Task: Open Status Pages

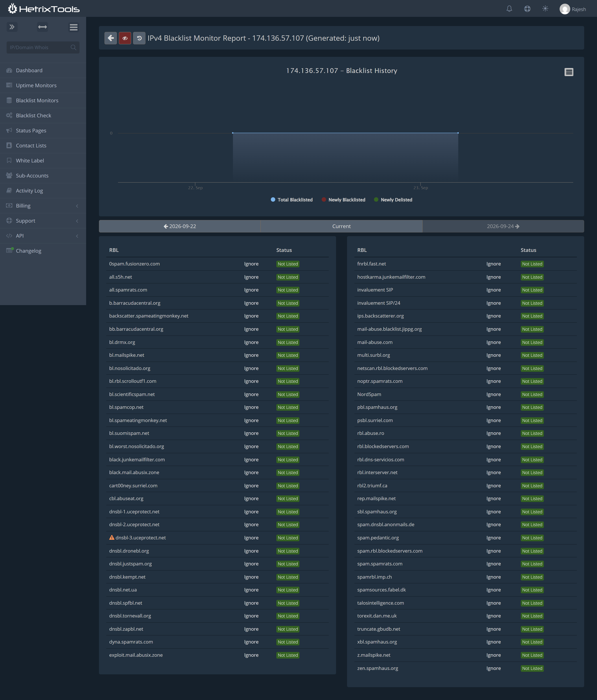Action: [43, 130]
